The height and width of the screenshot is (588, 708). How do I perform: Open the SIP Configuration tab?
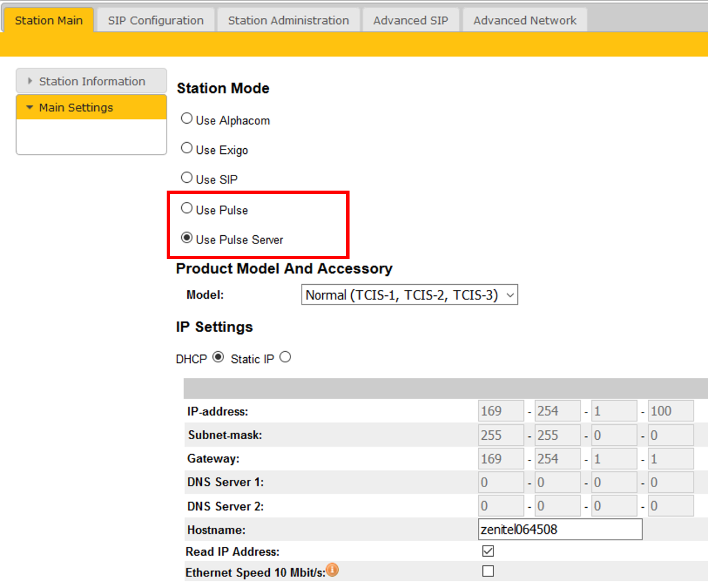click(156, 21)
